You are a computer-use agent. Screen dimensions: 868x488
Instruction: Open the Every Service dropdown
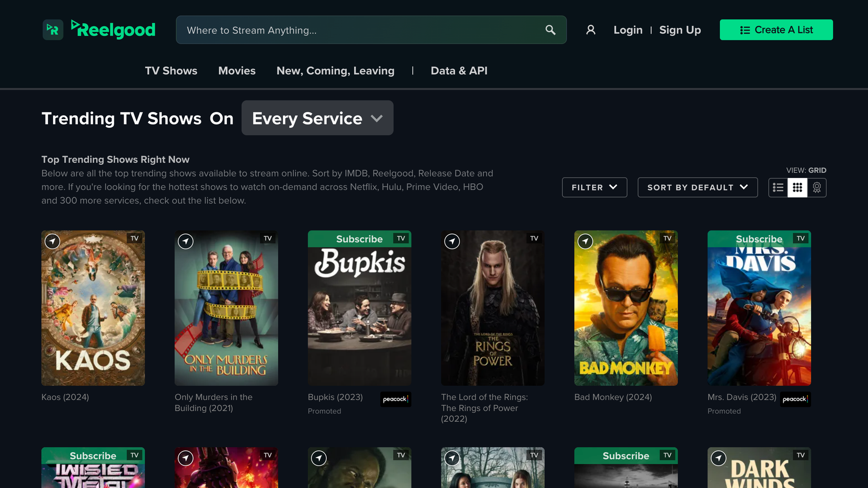pos(317,118)
